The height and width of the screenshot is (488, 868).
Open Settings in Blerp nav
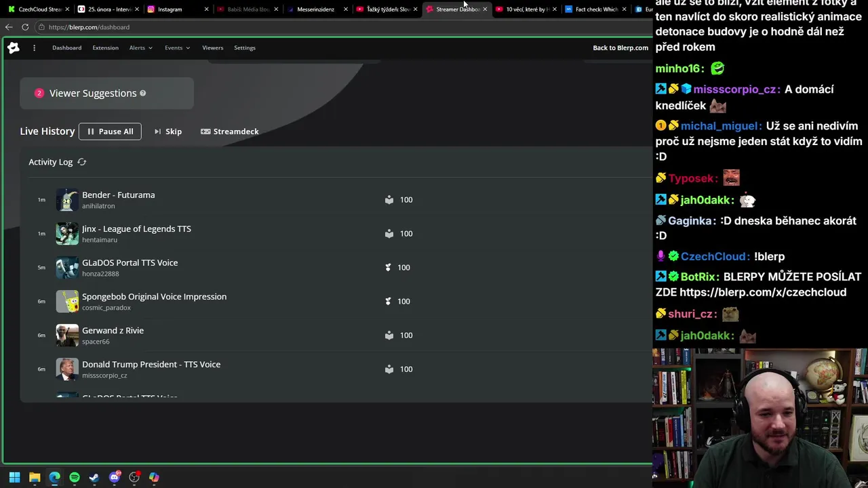pyautogui.click(x=245, y=47)
